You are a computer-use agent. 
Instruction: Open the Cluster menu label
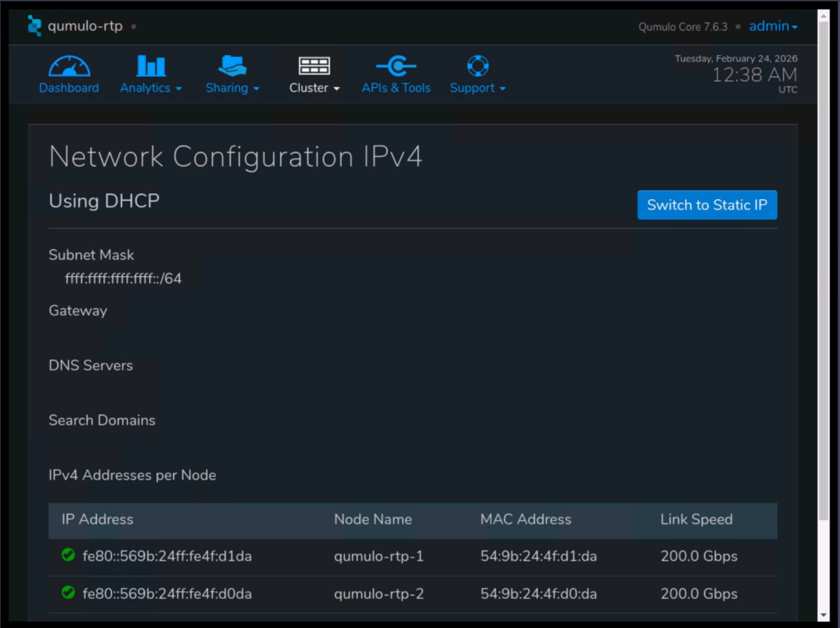308,88
